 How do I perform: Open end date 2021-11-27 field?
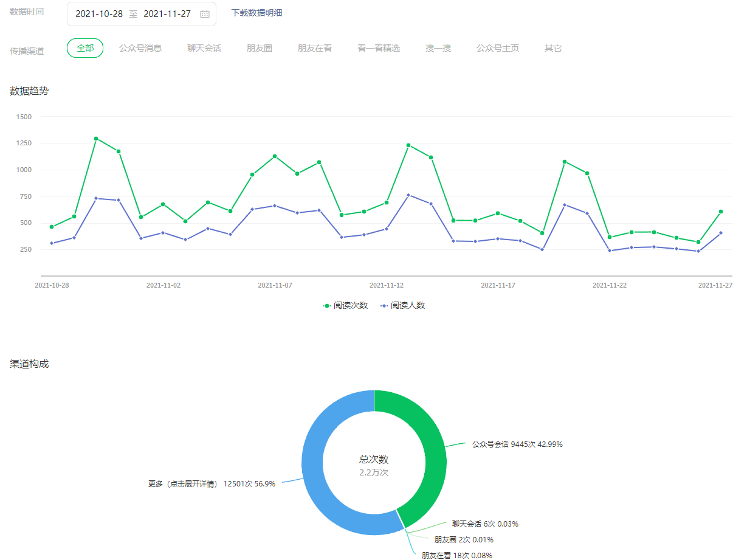coord(167,14)
